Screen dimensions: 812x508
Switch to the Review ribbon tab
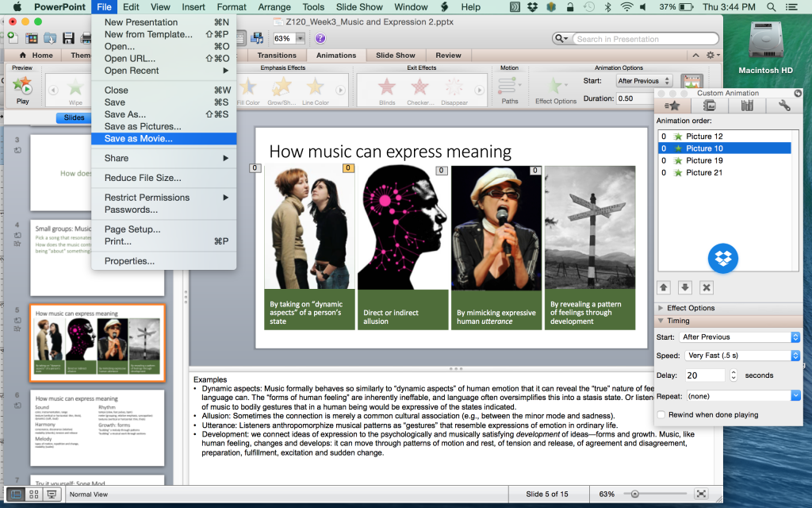click(x=448, y=56)
